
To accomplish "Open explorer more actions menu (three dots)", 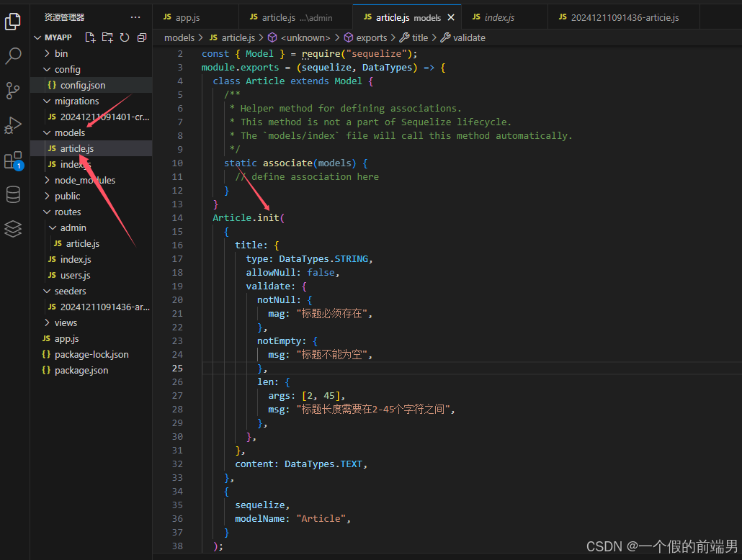I will coord(135,17).
